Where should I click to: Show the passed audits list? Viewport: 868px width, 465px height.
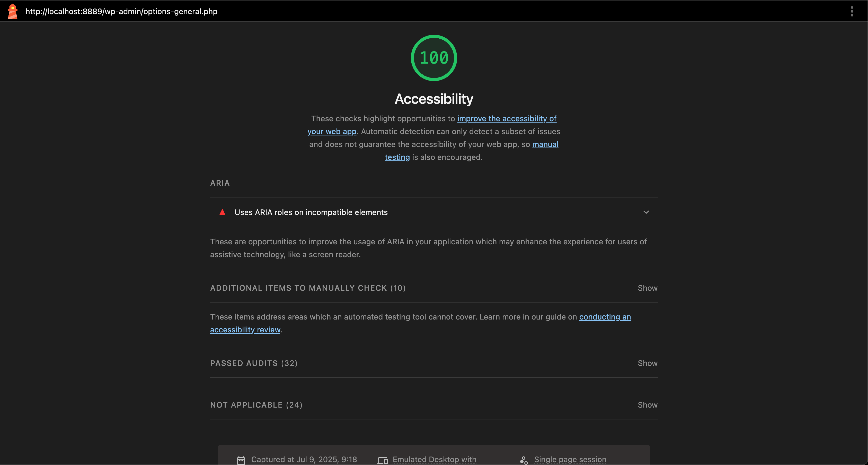tap(647, 363)
